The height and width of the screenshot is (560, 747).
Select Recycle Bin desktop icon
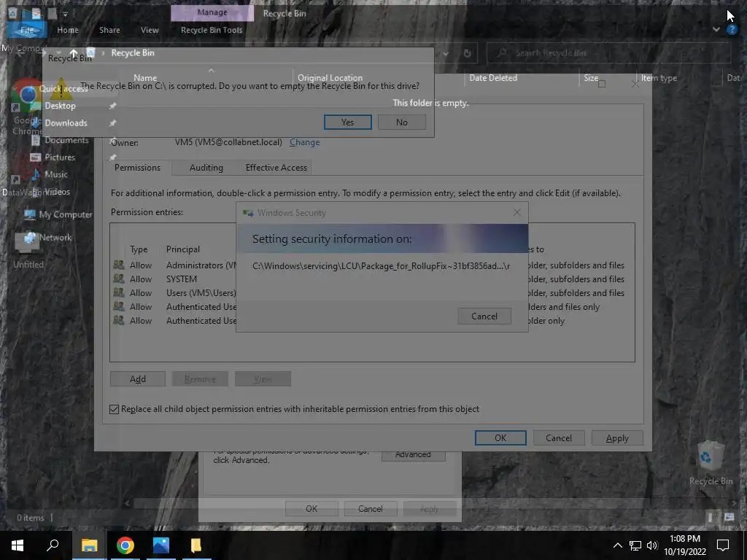tap(711, 463)
